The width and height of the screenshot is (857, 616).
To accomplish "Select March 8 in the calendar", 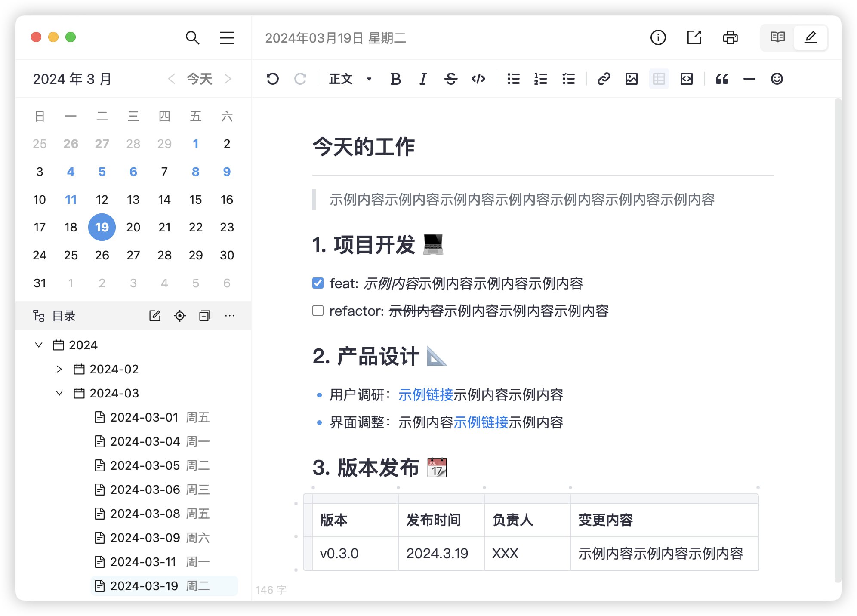I will coord(195,172).
